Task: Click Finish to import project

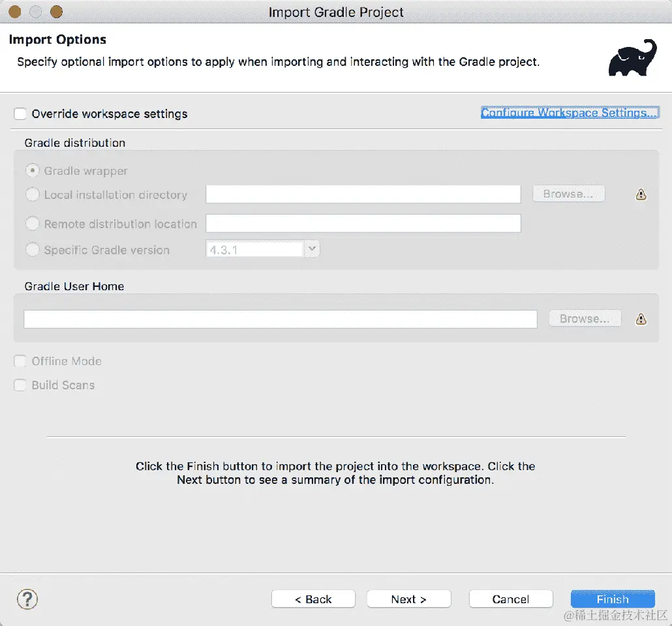Action: pyautogui.click(x=613, y=599)
